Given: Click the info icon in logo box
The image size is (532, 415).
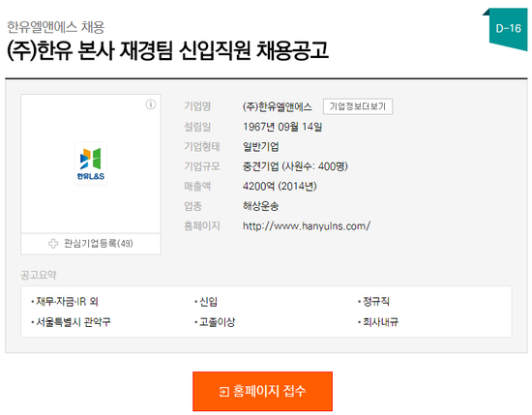Looking at the screenshot, I should [x=151, y=104].
